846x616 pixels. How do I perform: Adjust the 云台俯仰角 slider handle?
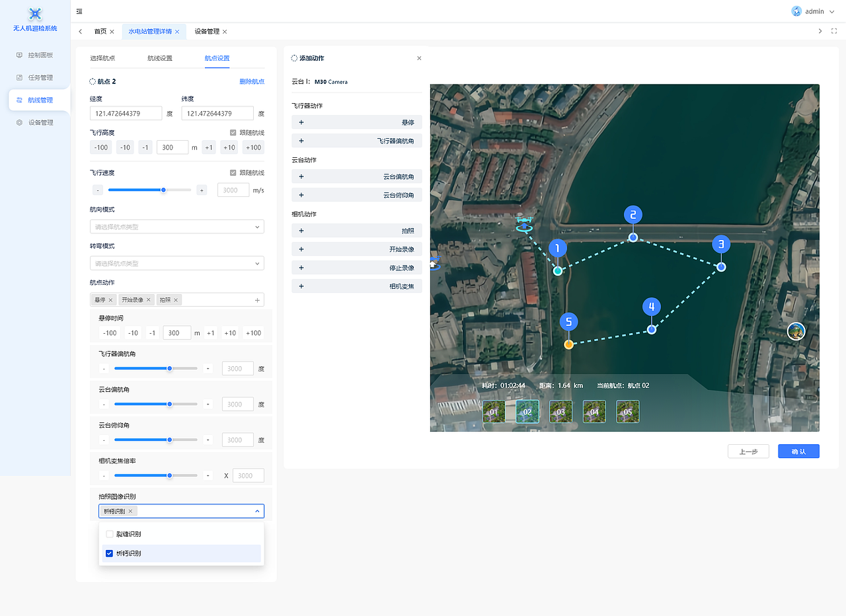click(x=170, y=440)
